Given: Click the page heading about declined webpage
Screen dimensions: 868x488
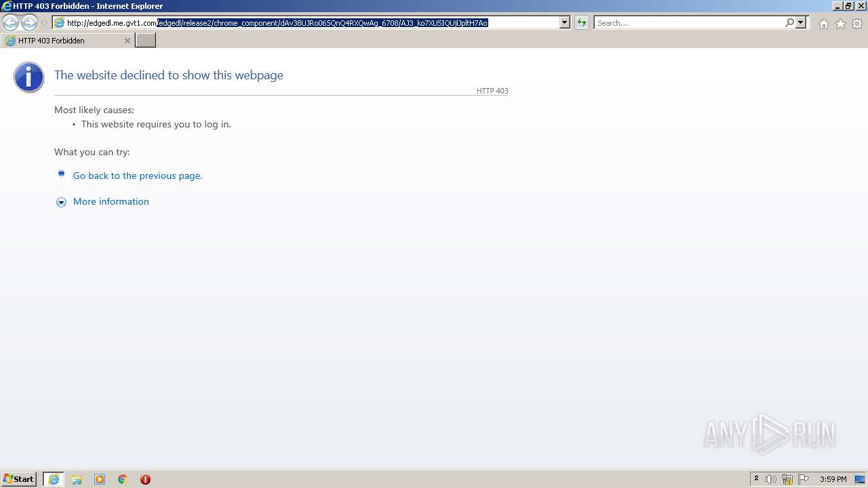Looking at the screenshot, I should pos(169,75).
